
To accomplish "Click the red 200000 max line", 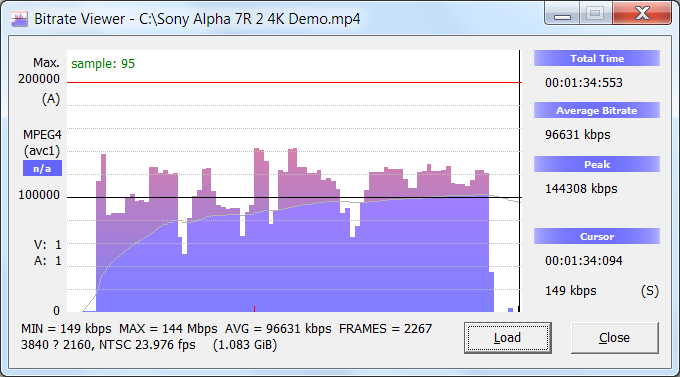I will click(x=294, y=82).
